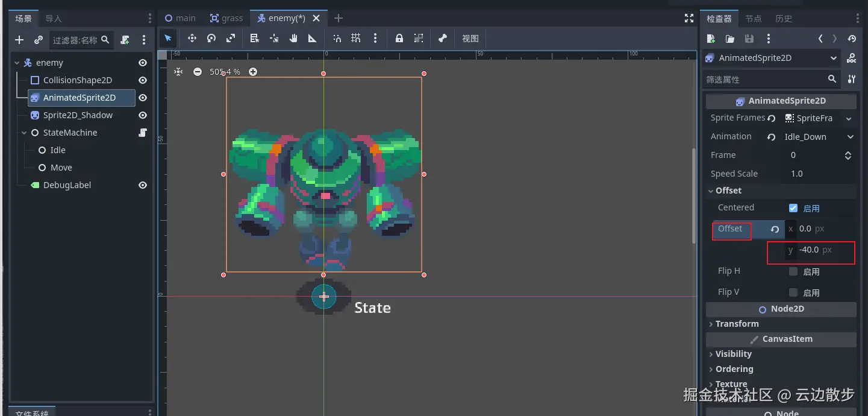The height and width of the screenshot is (416, 868).
Task: Select the Move mode tool icon
Action: point(192,39)
